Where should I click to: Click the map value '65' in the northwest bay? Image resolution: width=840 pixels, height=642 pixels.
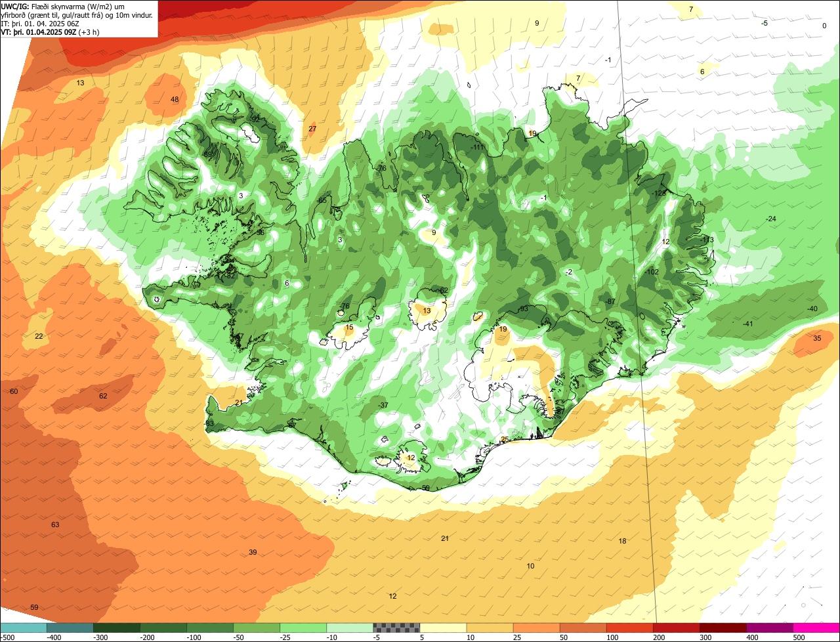pyautogui.click(x=322, y=200)
